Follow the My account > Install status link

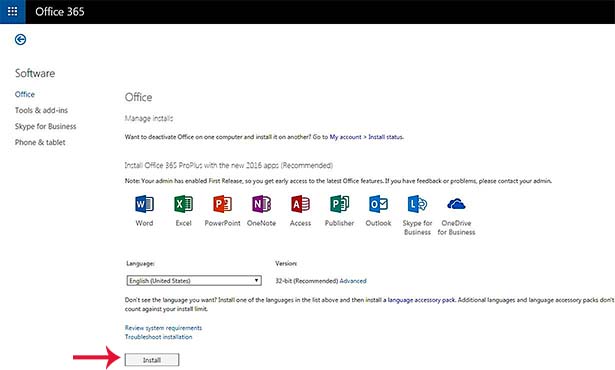click(x=366, y=137)
